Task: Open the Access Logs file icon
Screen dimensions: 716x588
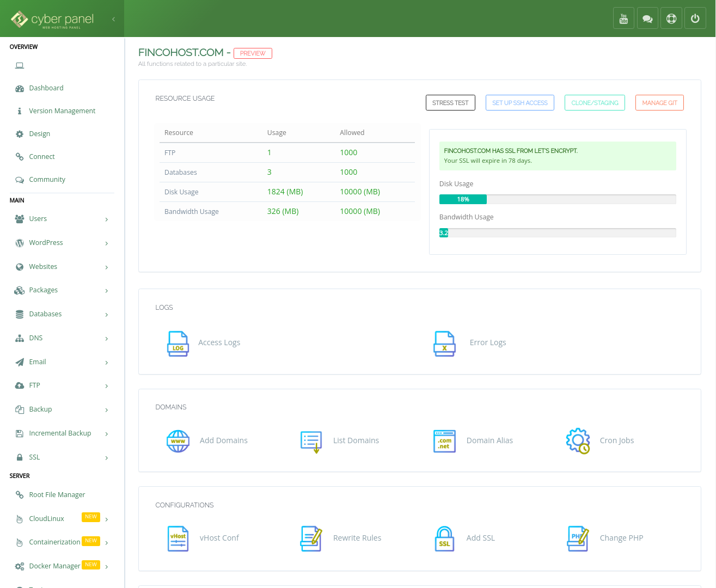Action: click(178, 343)
